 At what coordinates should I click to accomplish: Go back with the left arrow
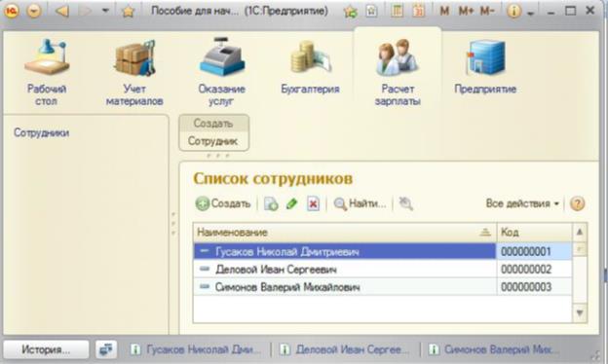point(62,11)
